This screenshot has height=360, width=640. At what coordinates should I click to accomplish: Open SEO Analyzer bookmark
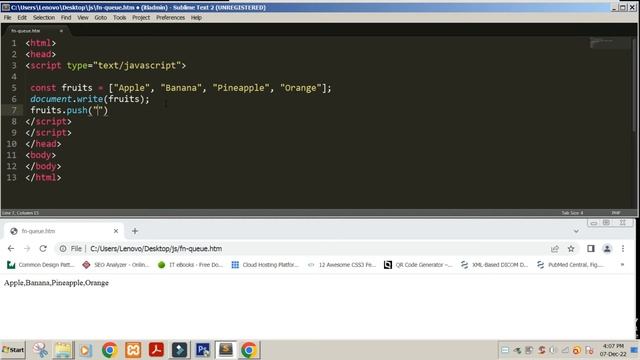click(x=116, y=264)
